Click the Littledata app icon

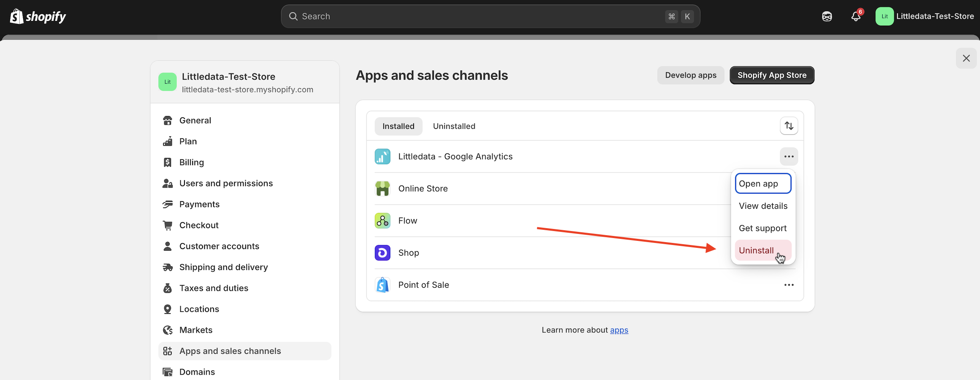tap(382, 156)
